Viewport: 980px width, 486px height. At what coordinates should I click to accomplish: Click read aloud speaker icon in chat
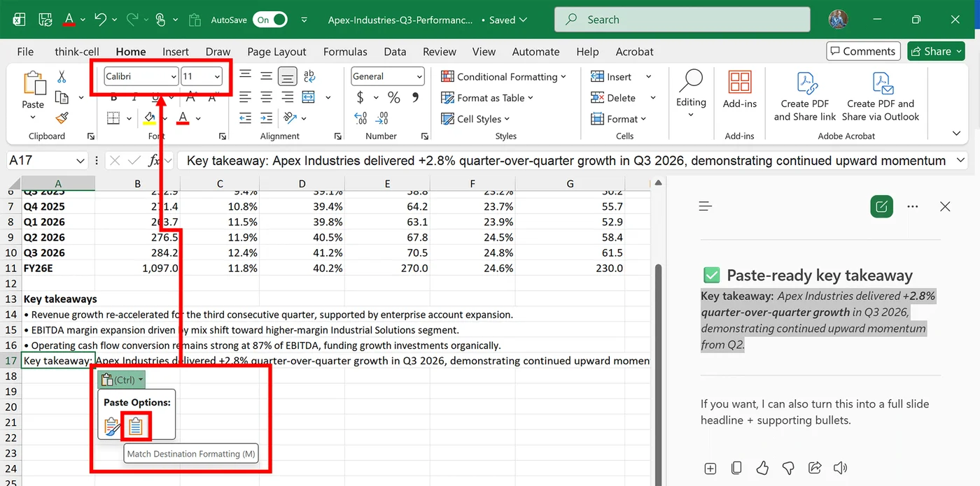[841, 468]
